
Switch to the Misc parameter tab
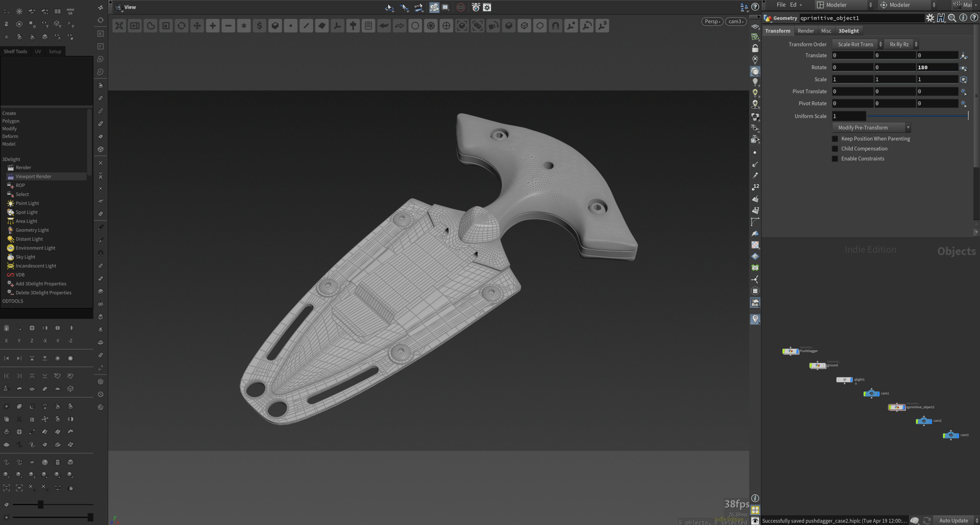826,31
